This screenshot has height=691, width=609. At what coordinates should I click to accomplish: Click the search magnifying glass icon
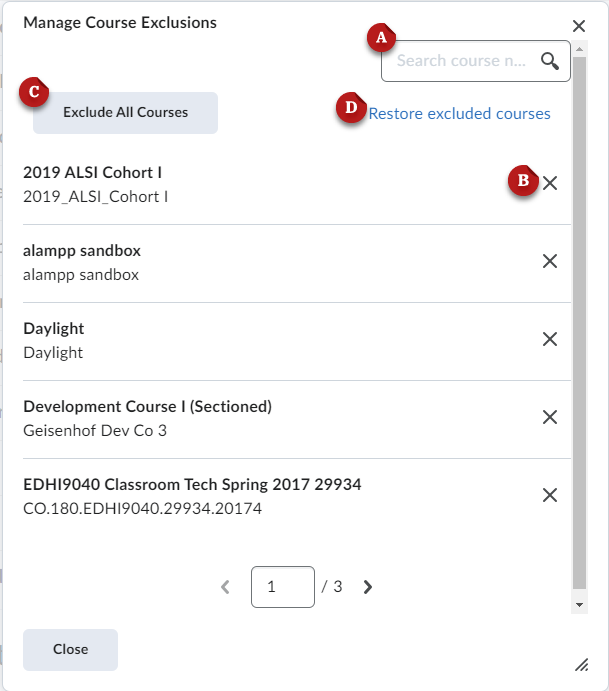[x=549, y=61]
